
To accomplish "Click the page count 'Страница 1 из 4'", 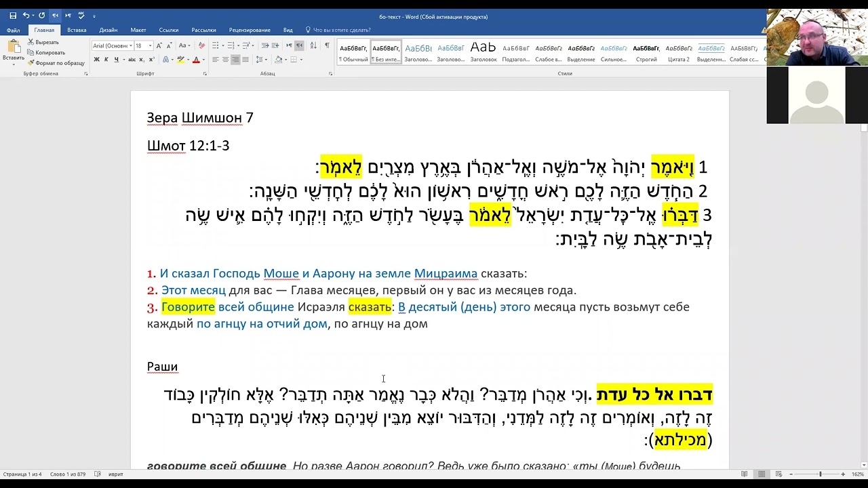I will point(23,474).
